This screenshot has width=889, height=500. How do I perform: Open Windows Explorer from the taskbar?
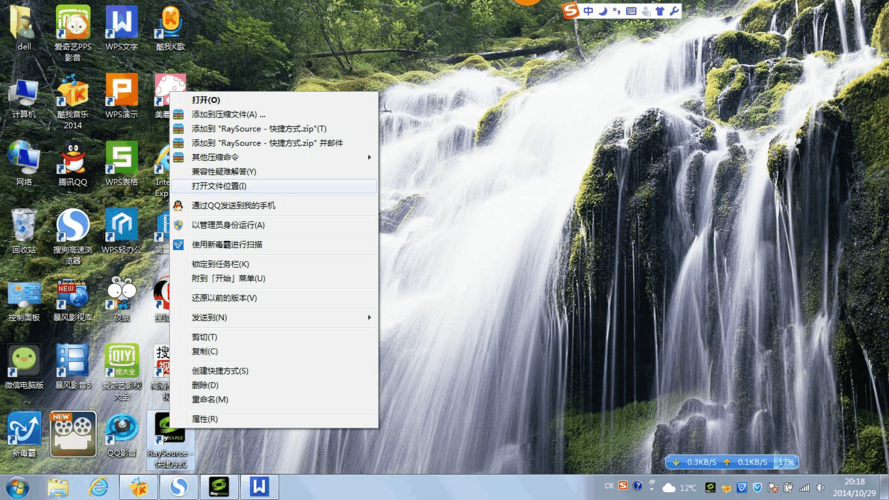[58, 488]
